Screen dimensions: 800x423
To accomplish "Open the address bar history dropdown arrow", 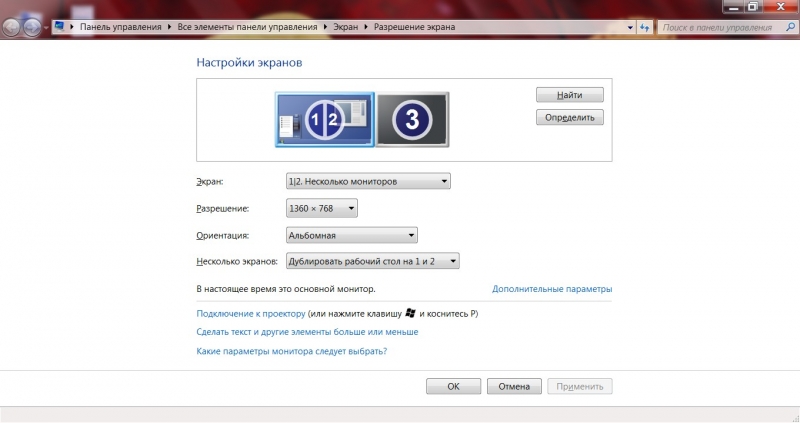I will pyautogui.click(x=628, y=27).
